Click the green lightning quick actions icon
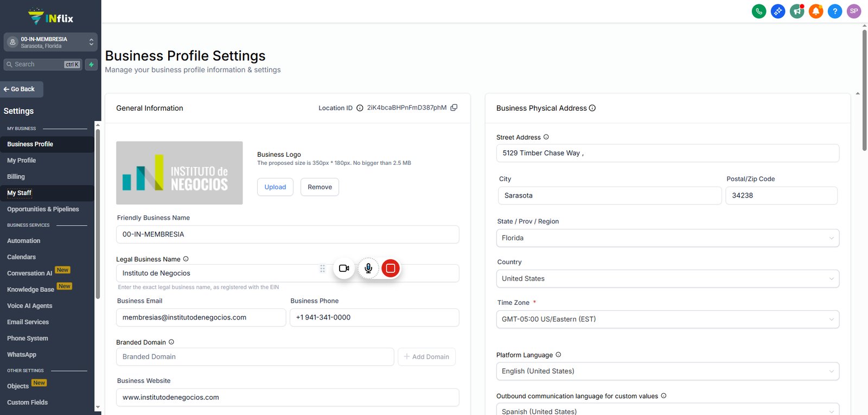 point(91,65)
